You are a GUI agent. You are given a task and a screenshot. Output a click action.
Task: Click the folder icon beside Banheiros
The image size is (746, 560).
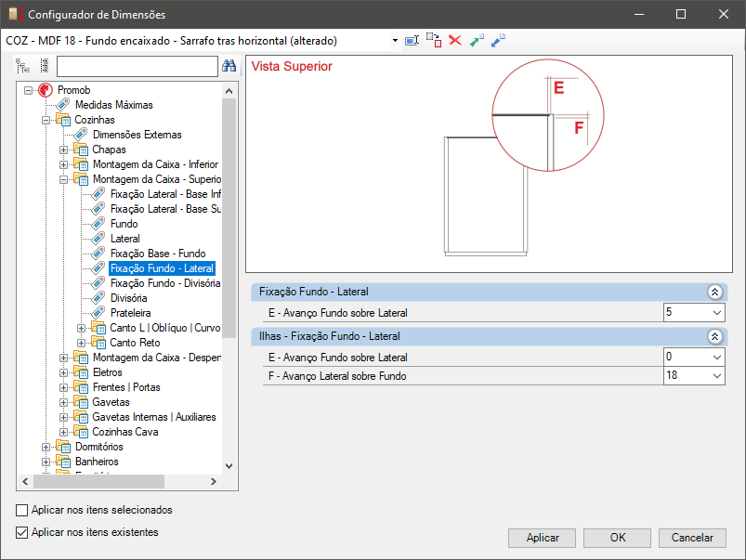tap(63, 462)
